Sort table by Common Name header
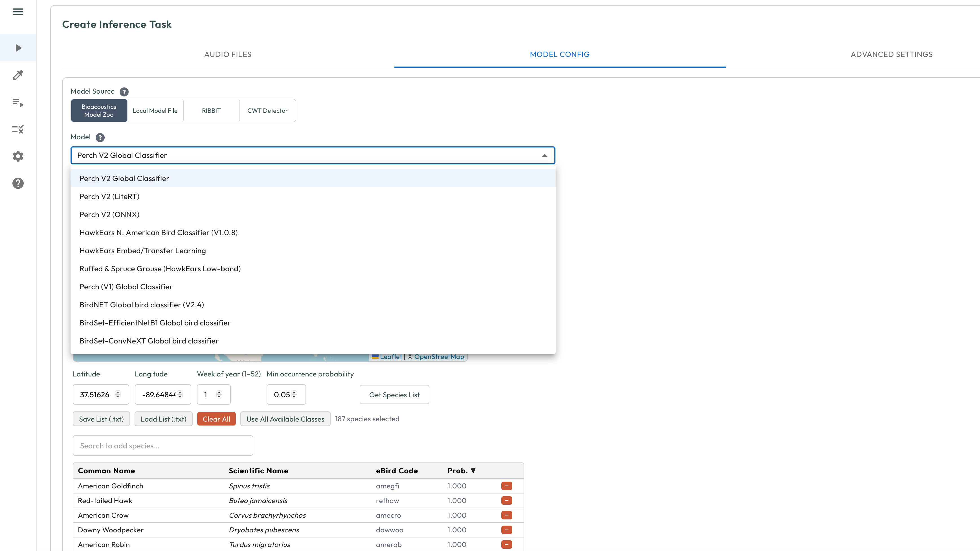 [x=107, y=471]
